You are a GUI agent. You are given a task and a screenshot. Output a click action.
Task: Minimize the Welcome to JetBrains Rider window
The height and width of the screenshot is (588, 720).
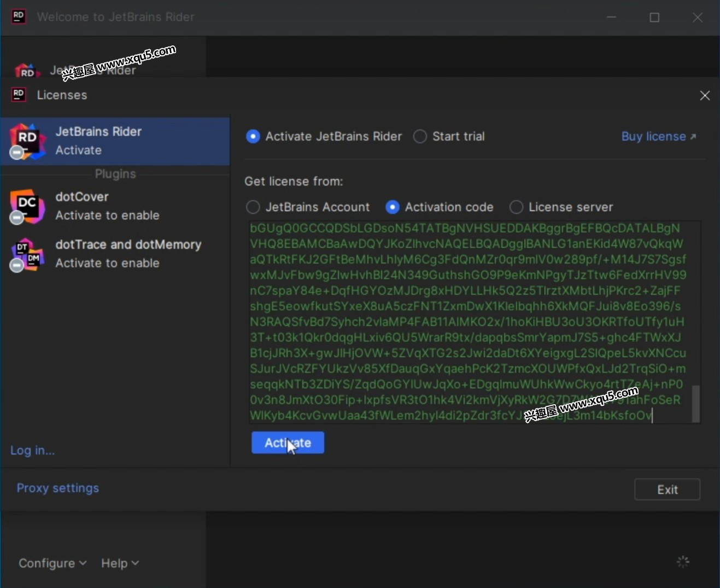click(x=611, y=18)
